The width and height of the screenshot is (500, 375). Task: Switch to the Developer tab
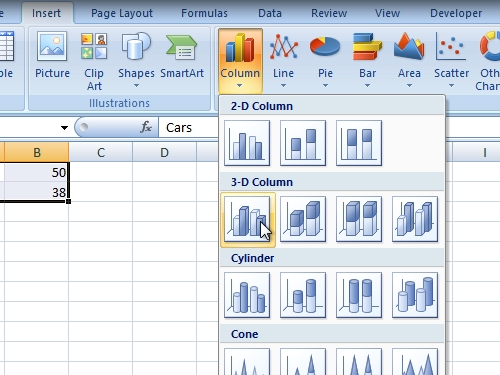coord(456,13)
